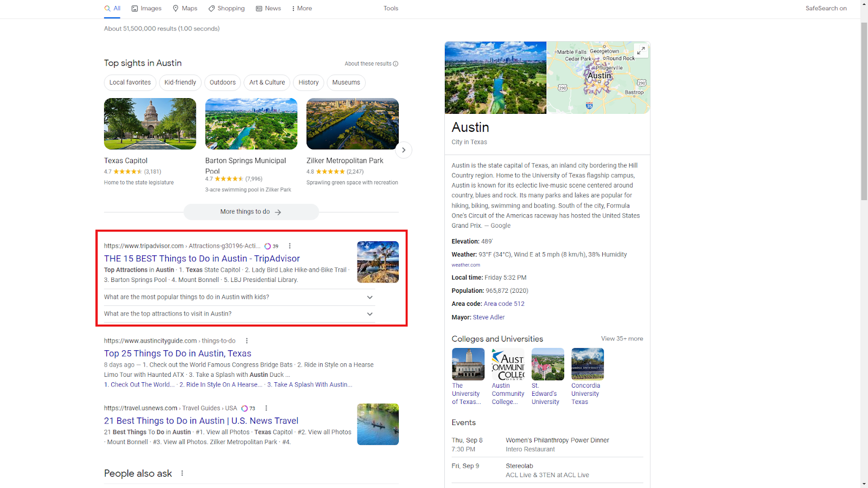Open the Steve Adler mayor link
Image resolution: width=868 pixels, height=488 pixels.
[x=489, y=317]
